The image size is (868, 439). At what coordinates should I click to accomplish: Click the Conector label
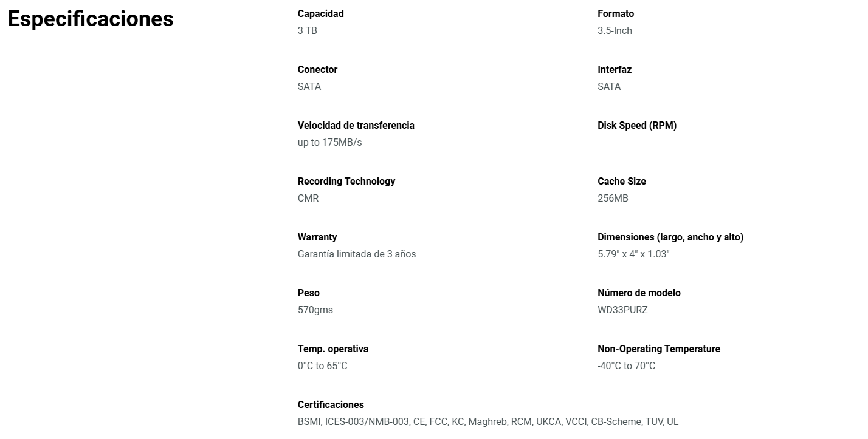pos(317,69)
